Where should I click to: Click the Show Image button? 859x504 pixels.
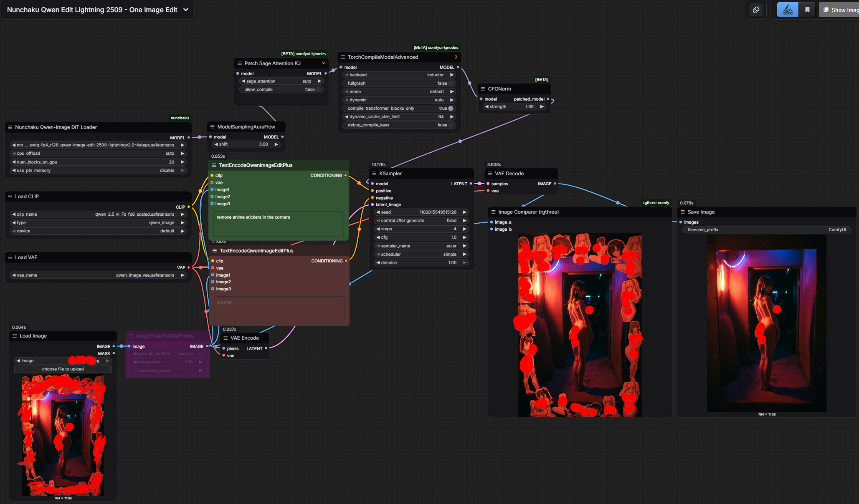tap(840, 10)
